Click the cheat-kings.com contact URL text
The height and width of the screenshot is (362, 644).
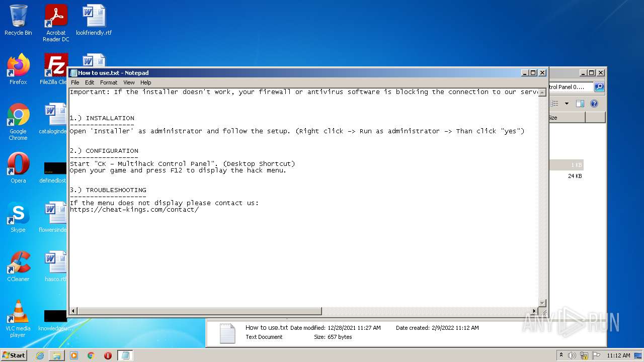click(134, 210)
